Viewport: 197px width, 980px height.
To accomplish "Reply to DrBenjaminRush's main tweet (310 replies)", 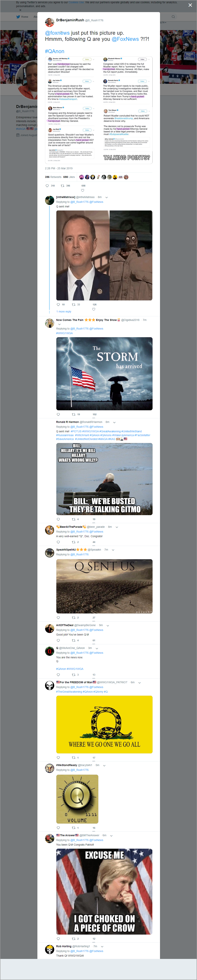I will (x=47, y=186).
